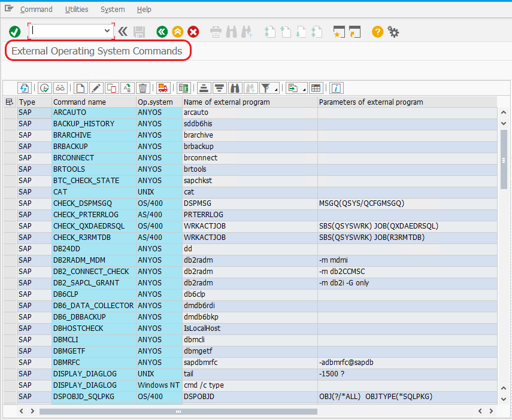
Task: Click Find Next binoculars-plus icon in top toolbar
Action: [x=247, y=32]
